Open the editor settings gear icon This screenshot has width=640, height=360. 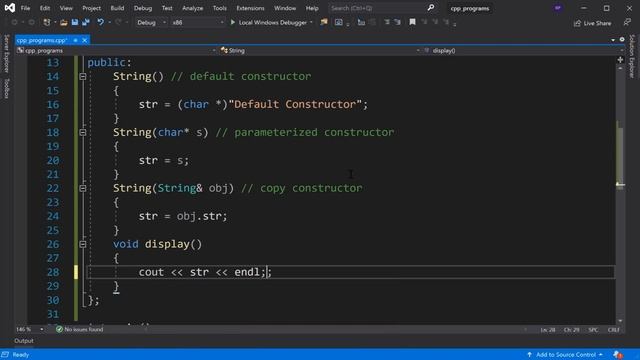pos(622,40)
